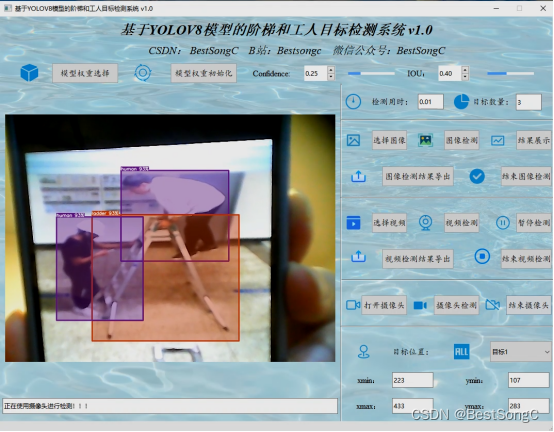
Task: Click the 模型权重初始化 button
Action: (204, 73)
